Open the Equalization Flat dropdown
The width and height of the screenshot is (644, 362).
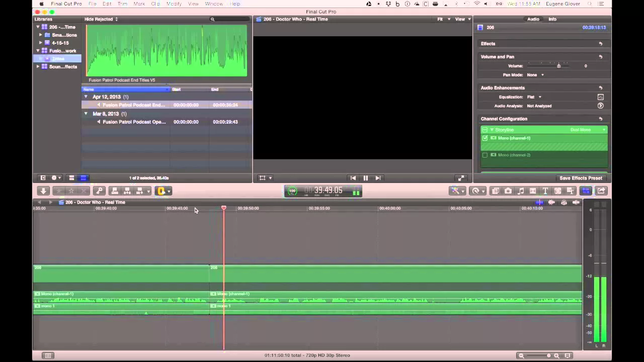(534, 97)
